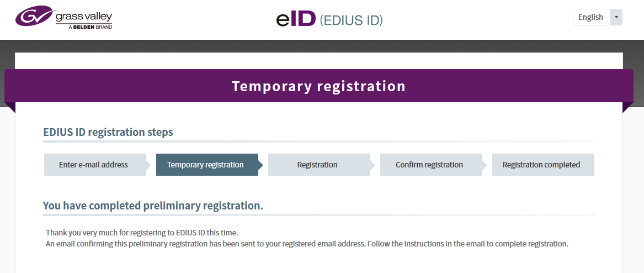644x273 pixels.
Task: Click the eID logo in header
Action: tap(295, 20)
